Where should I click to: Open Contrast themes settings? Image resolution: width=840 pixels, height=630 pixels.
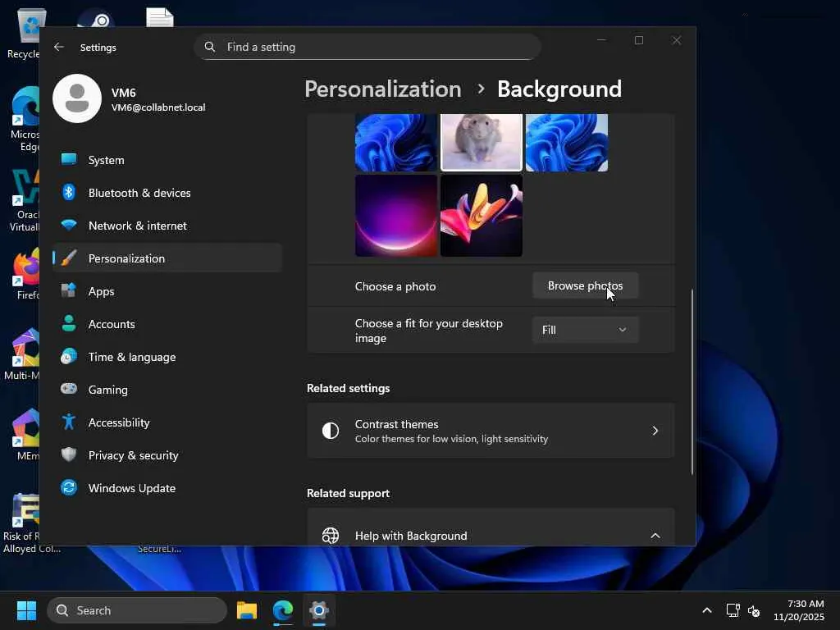pos(491,431)
